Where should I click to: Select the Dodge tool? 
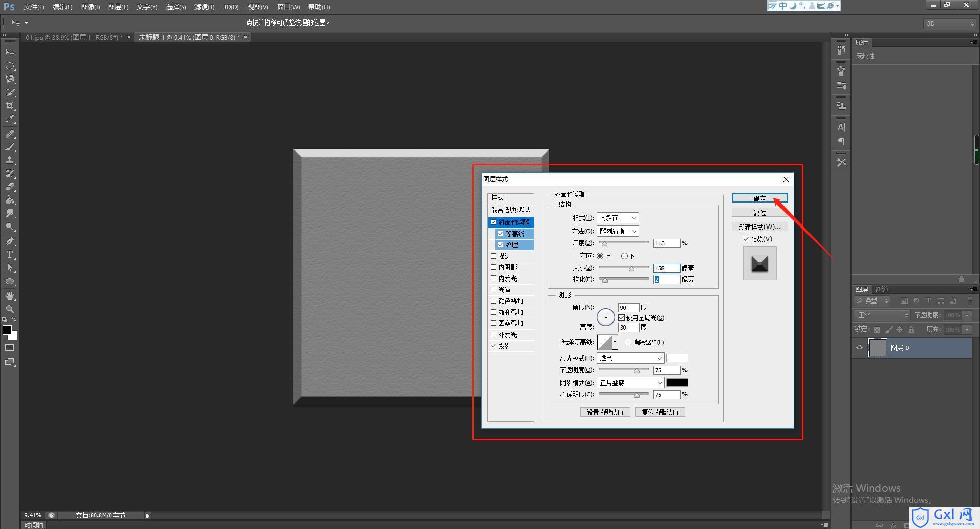pos(10,226)
